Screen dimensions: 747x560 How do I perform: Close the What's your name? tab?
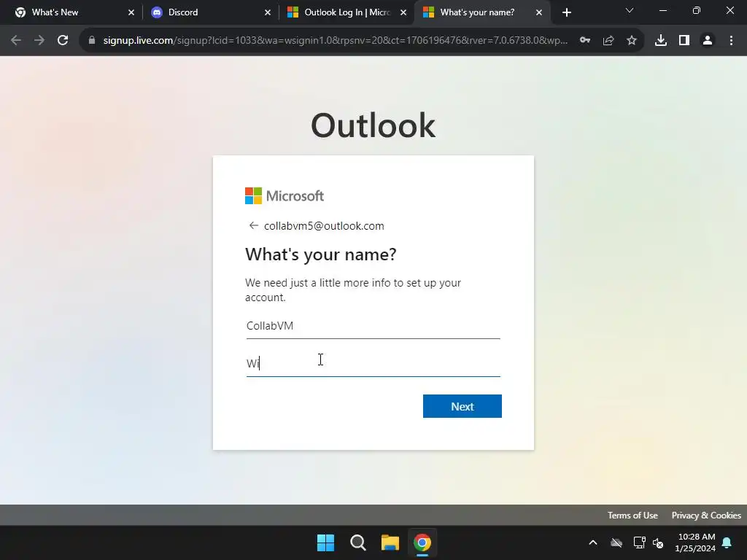click(539, 12)
